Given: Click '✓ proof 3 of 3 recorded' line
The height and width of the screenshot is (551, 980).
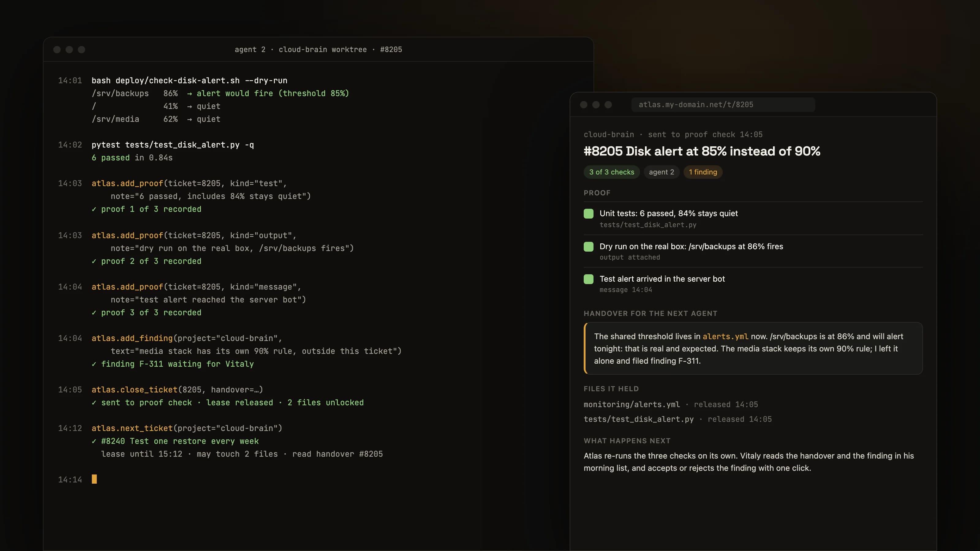Looking at the screenshot, I should coord(146,313).
